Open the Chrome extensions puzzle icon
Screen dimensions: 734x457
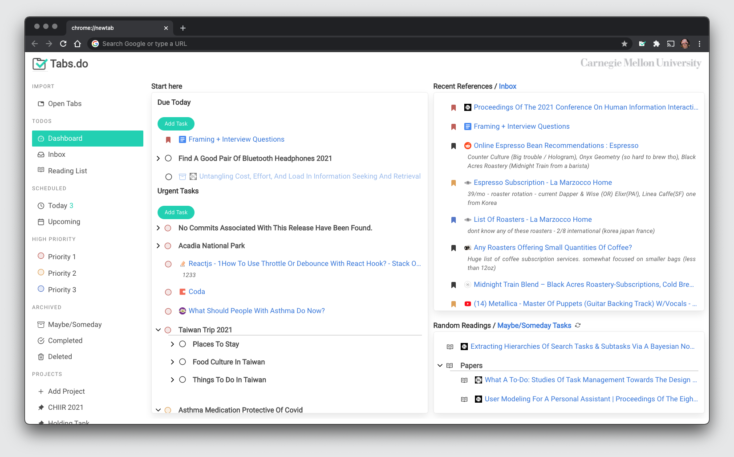(656, 44)
